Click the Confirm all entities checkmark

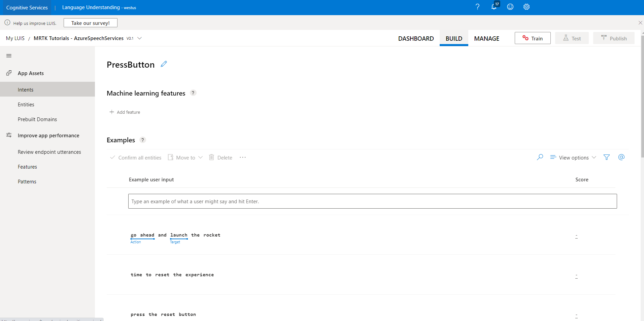coord(112,157)
